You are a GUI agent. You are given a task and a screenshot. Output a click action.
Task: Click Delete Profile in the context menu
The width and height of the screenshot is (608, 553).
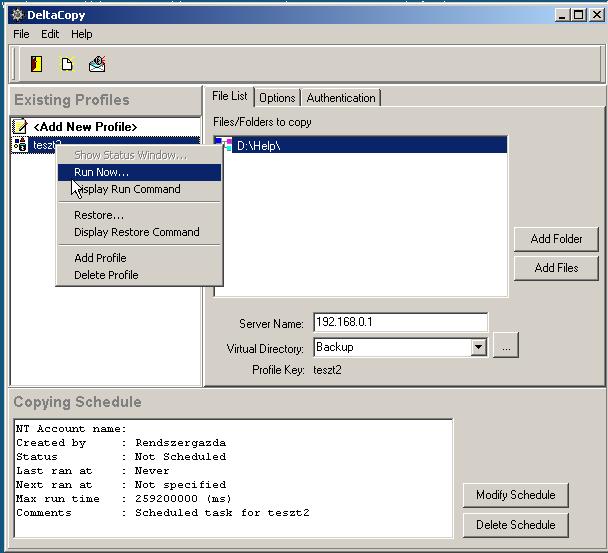(140, 275)
